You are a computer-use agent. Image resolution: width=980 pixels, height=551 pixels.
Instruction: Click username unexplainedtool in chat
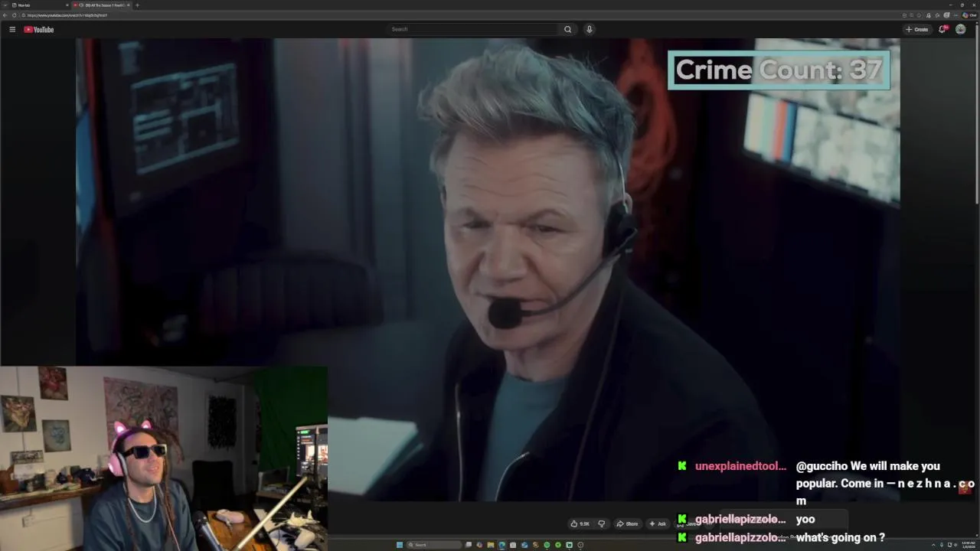pyautogui.click(x=740, y=466)
